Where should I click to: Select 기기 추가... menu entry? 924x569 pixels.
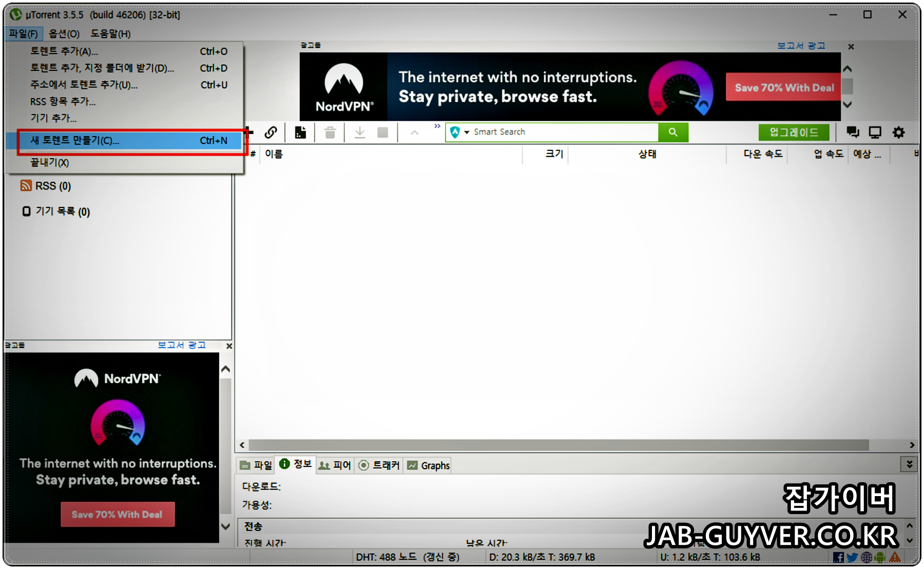[x=124, y=118]
